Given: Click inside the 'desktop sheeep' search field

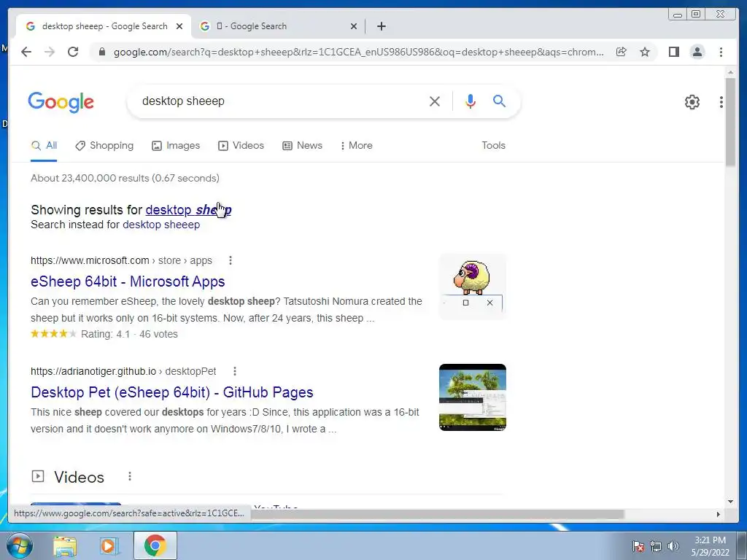Looking at the screenshot, I should (x=281, y=101).
